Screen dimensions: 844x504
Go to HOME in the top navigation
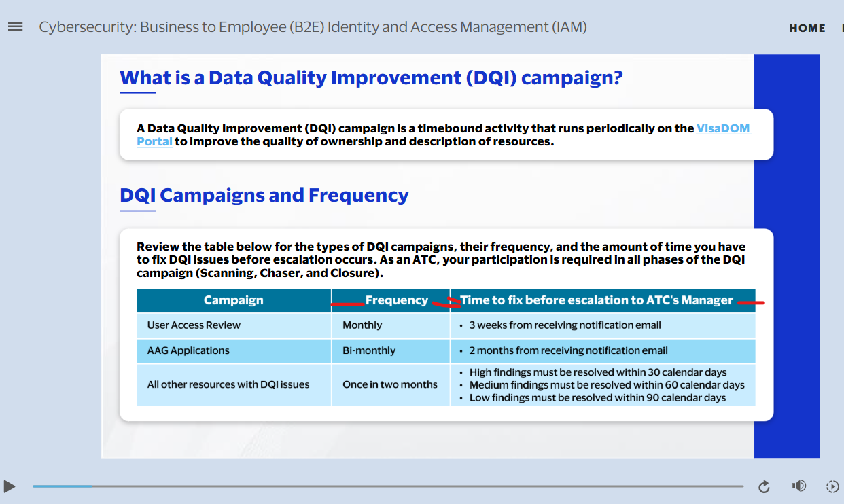[807, 28]
